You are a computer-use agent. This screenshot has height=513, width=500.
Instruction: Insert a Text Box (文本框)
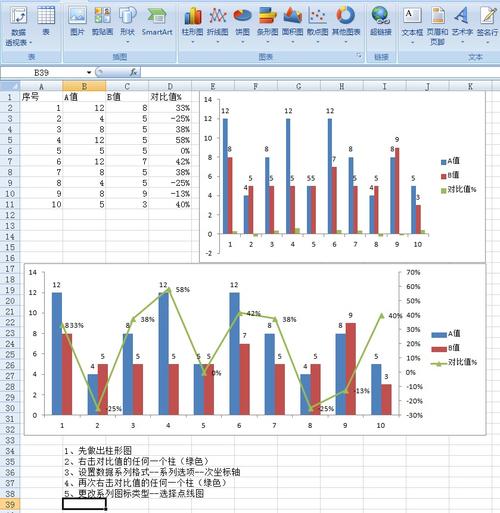[x=412, y=25]
